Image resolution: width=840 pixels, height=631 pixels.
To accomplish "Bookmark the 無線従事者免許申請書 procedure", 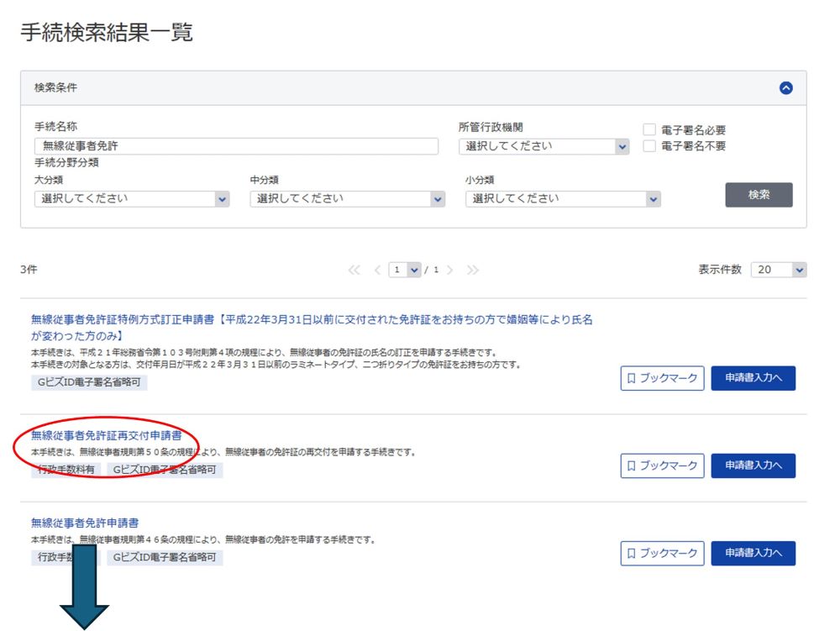I will tap(662, 554).
